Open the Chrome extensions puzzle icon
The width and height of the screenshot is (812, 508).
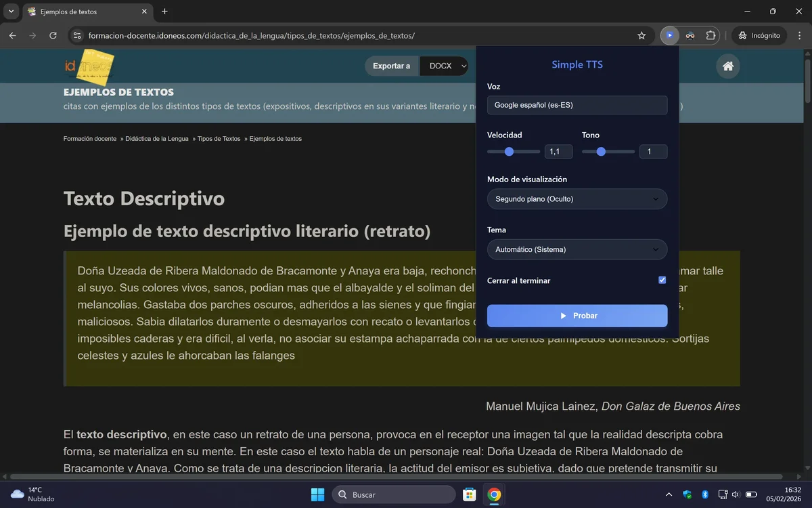pyautogui.click(x=711, y=35)
